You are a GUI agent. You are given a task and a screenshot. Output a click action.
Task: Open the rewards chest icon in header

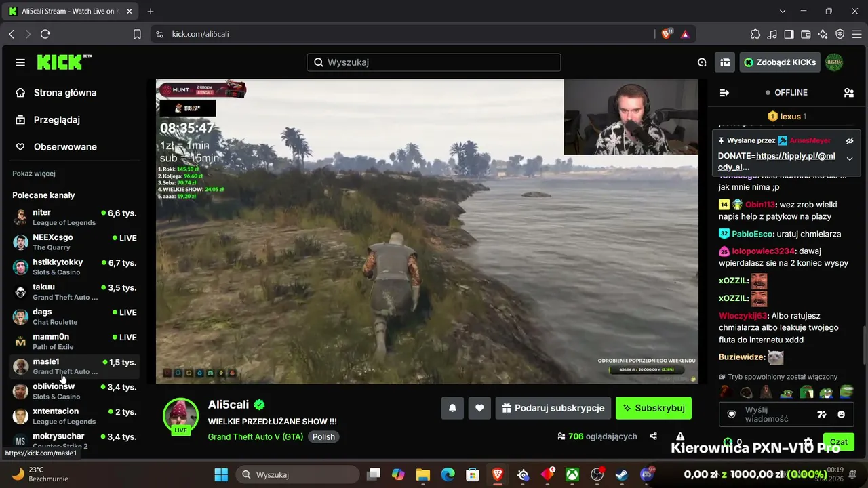tap(725, 62)
